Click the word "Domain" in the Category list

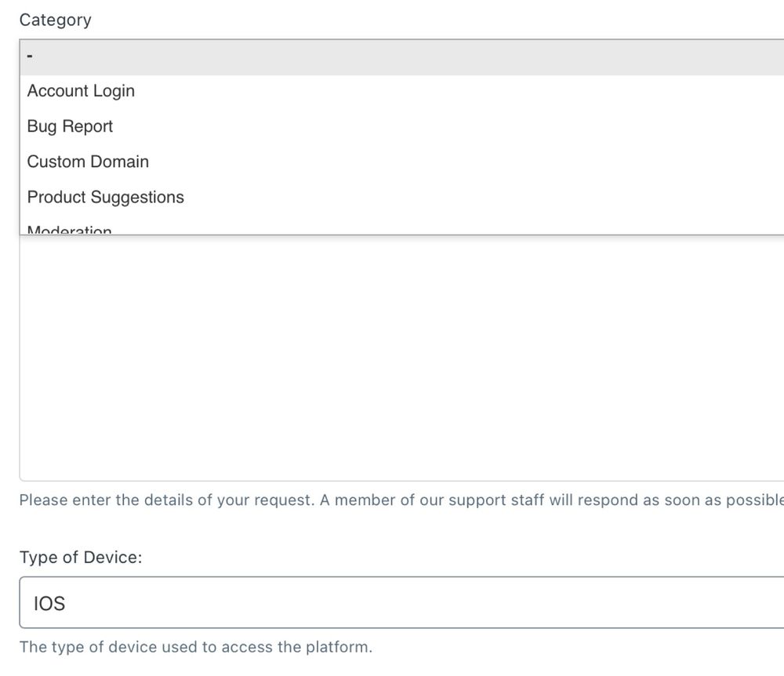[119, 162]
